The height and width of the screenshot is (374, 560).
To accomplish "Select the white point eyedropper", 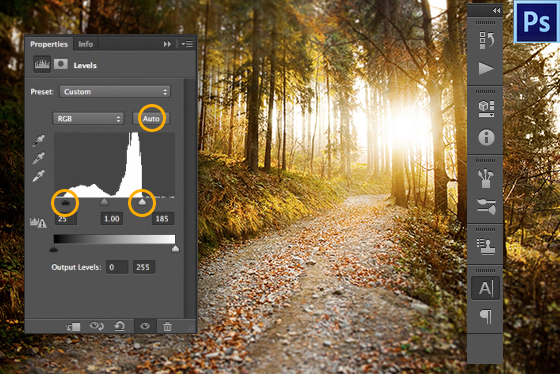I will tap(39, 175).
